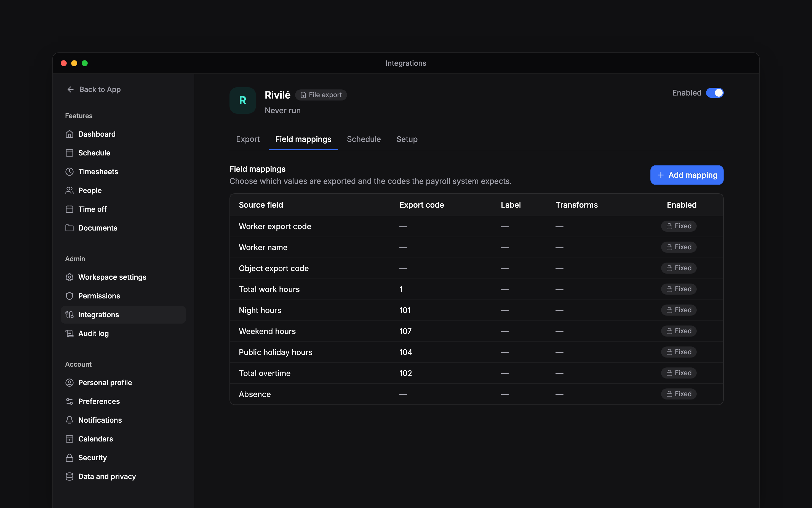812x508 pixels.
Task: Click the back arrow beside Back to App
Action: pyautogui.click(x=70, y=89)
